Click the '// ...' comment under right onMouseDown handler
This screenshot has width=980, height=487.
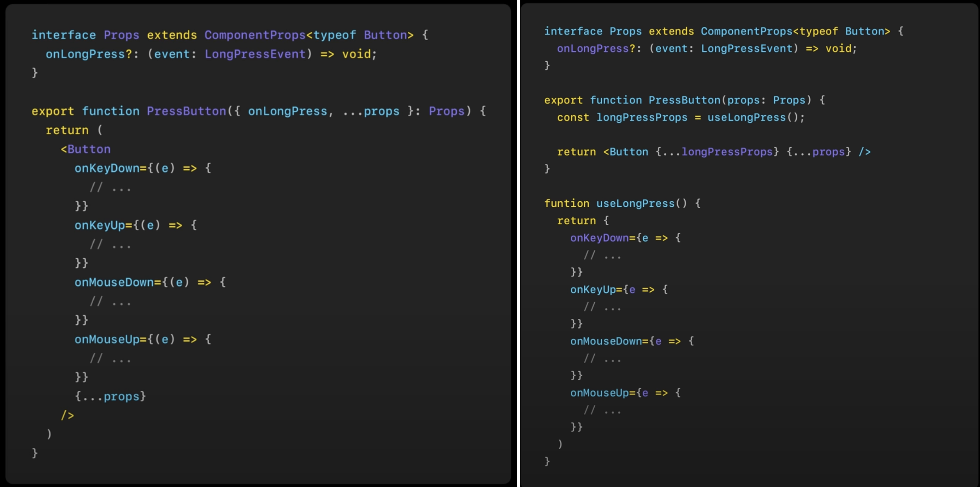[602, 358]
